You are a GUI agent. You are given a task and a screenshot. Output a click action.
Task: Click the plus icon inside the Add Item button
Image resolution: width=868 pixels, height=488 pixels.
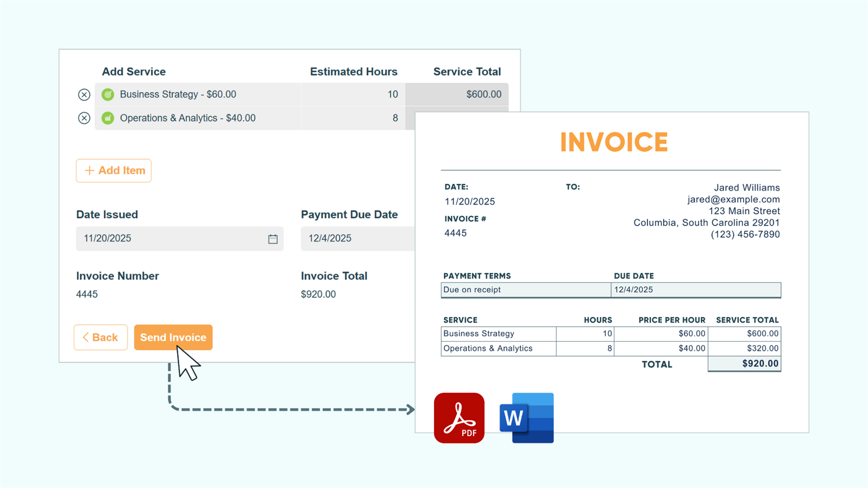[89, 170]
